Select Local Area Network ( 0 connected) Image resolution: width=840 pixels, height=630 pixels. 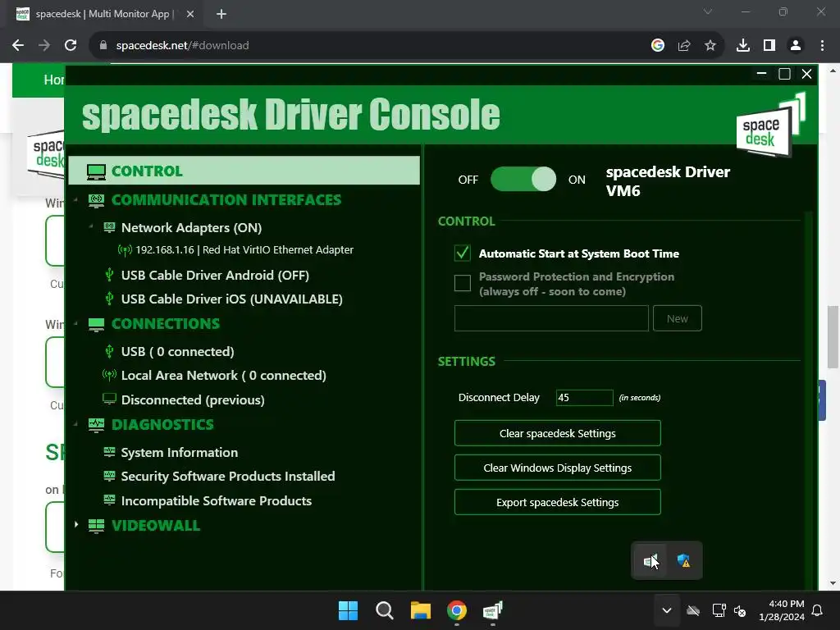pyautogui.click(x=223, y=375)
